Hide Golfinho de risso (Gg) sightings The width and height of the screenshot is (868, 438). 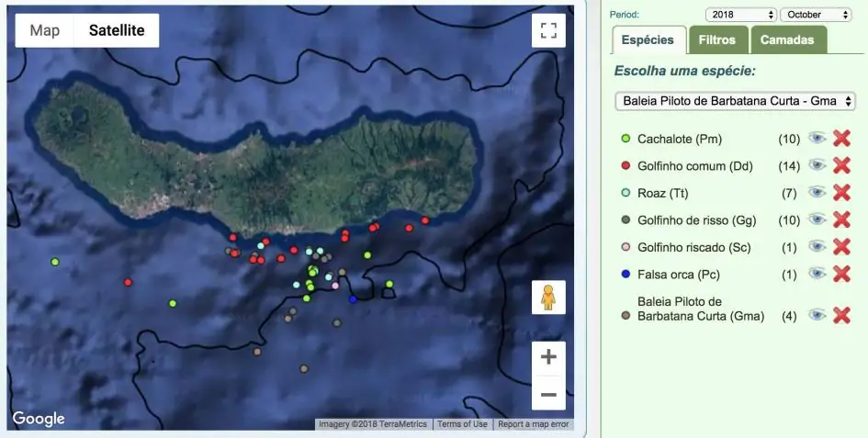817,219
